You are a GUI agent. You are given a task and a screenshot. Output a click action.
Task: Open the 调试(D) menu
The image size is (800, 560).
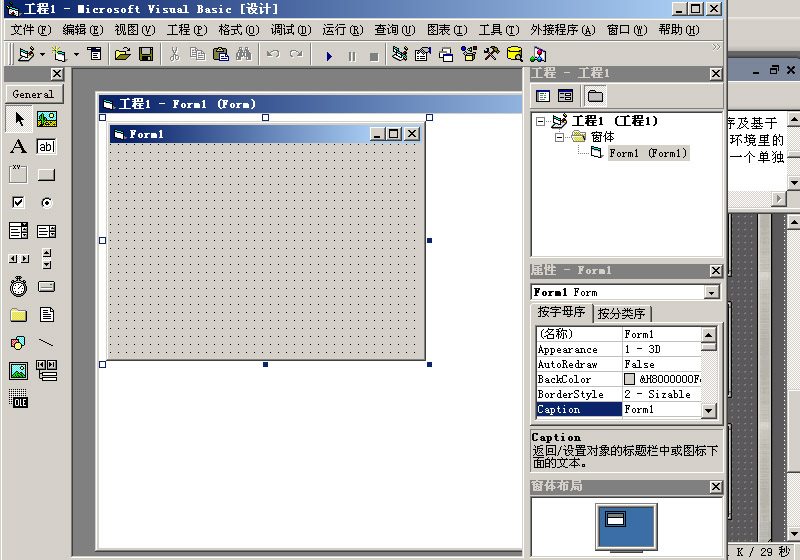click(x=291, y=30)
